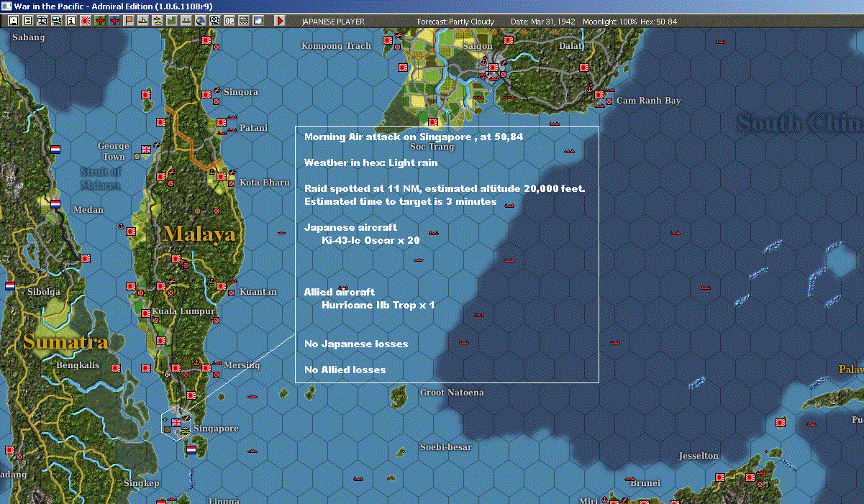864x504 pixels.
Task: Click the Patani label
Action: (253, 128)
